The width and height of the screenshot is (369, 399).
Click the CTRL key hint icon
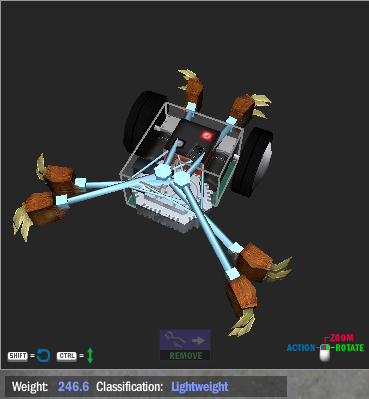[x=67, y=356]
